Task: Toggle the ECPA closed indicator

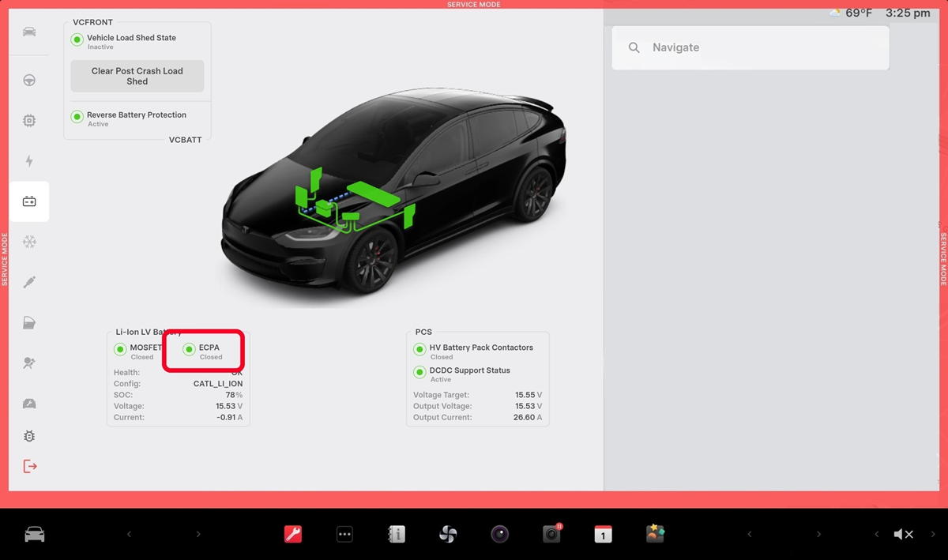Action: [189, 349]
